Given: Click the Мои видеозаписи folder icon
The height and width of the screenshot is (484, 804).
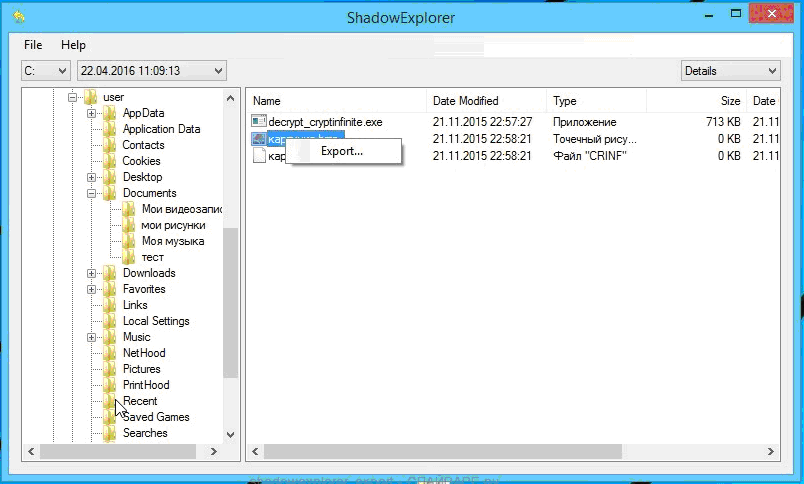Looking at the screenshot, I should pyautogui.click(x=128, y=209).
